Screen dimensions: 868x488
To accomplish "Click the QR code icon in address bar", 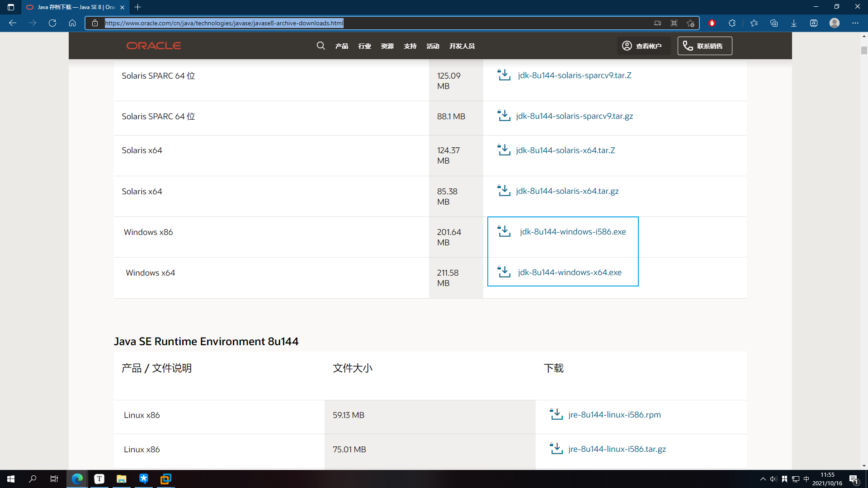I will [674, 23].
